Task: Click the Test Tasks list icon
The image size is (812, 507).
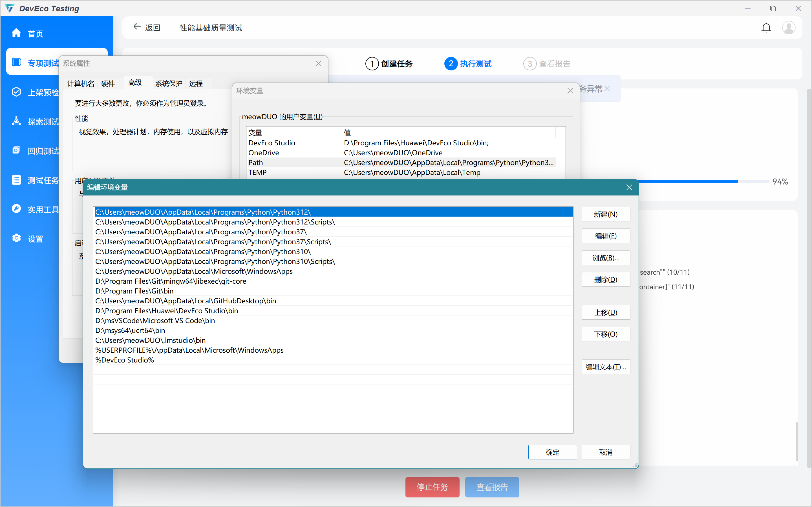Action: (16, 180)
